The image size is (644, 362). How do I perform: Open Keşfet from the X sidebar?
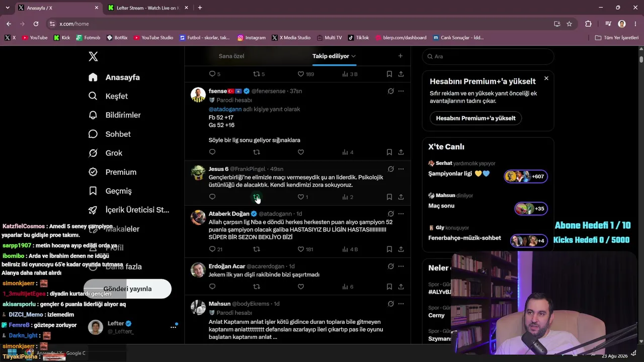tap(108, 96)
